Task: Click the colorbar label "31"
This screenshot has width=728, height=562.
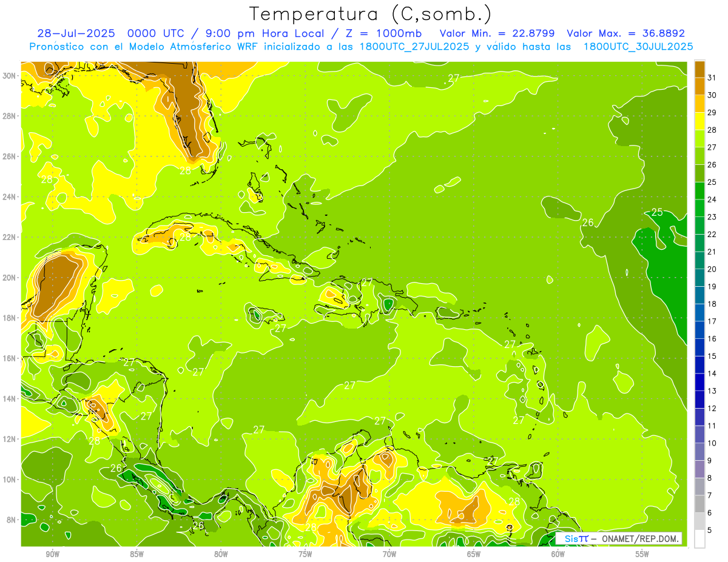Action: (712, 78)
